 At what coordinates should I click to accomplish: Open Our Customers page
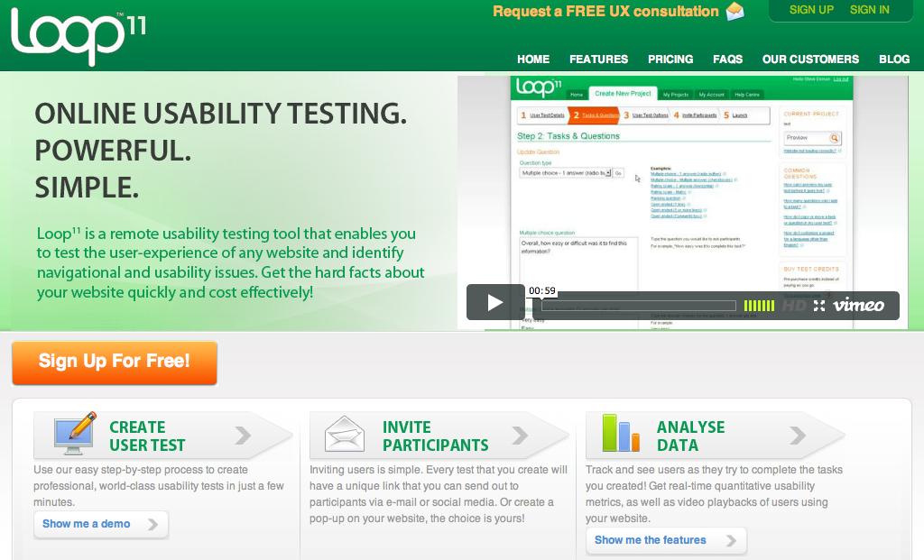(x=811, y=59)
